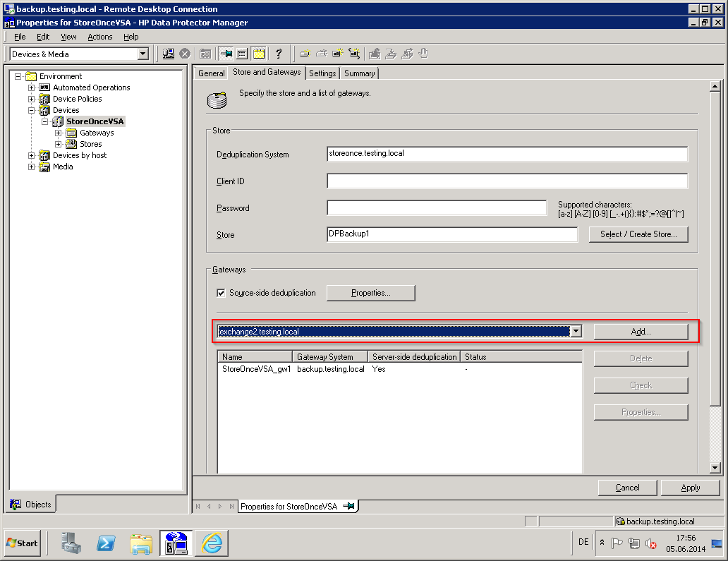Click the muted volume tray icon
This screenshot has width=728, height=561.
pos(651,543)
